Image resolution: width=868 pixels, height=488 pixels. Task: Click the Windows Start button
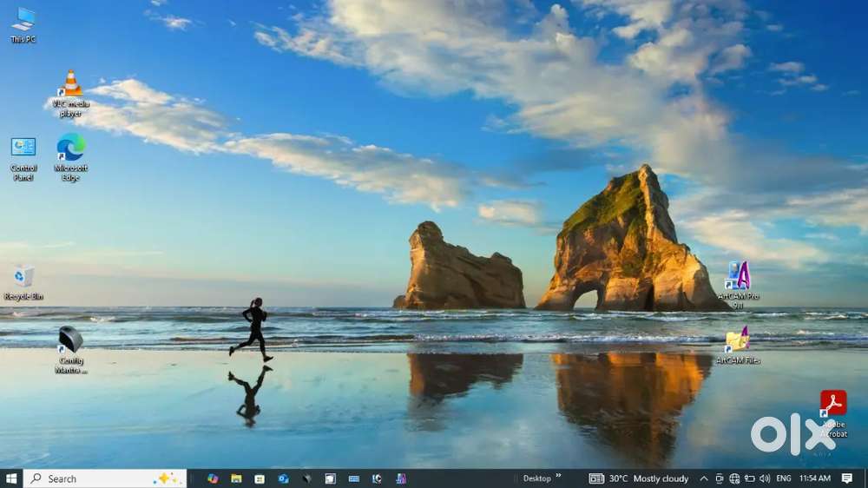point(11,478)
